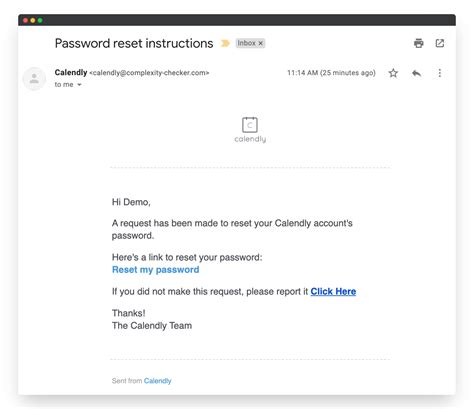Screen dimensions: 474x409
Task: Click the 'Password reset instructions' subject line
Action: pyautogui.click(x=134, y=43)
